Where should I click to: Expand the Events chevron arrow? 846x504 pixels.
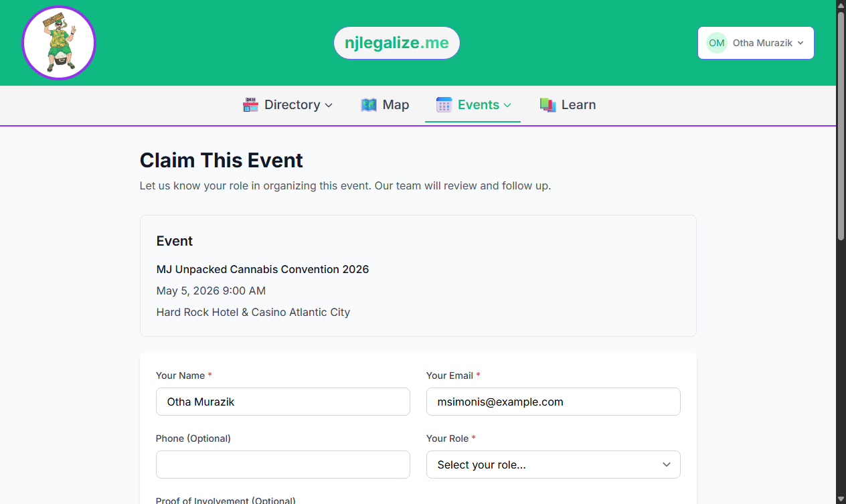[507, 105]
